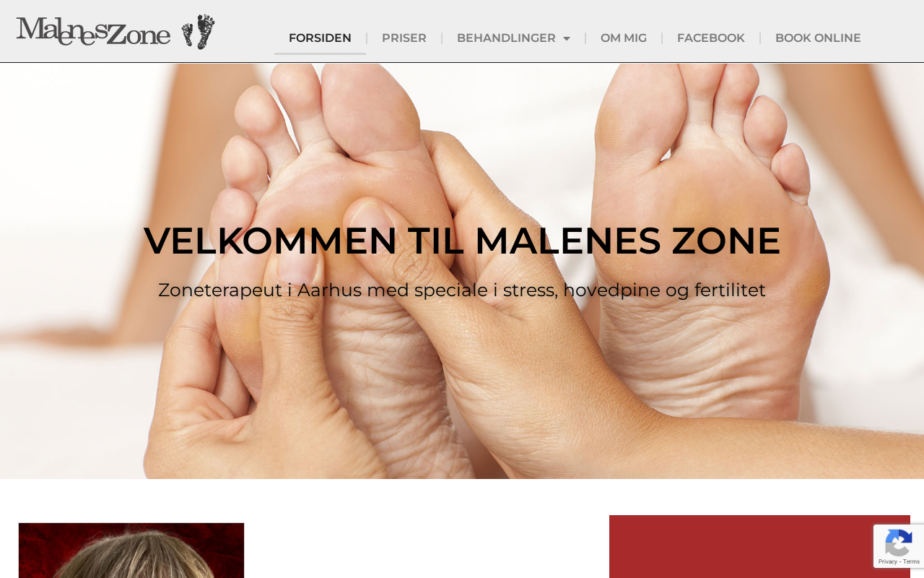Expand the Behandlinger dropdown arrow
924x578 pixels.
567,38
